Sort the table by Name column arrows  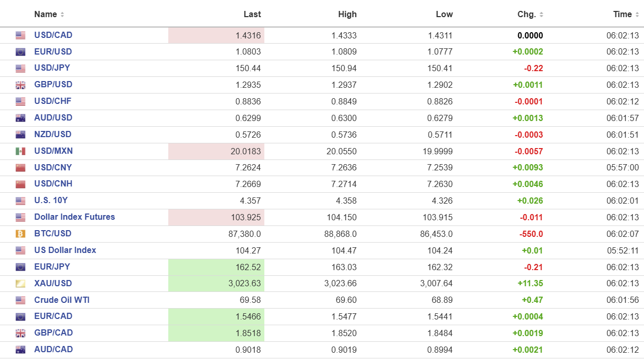(x=62, y=15)
